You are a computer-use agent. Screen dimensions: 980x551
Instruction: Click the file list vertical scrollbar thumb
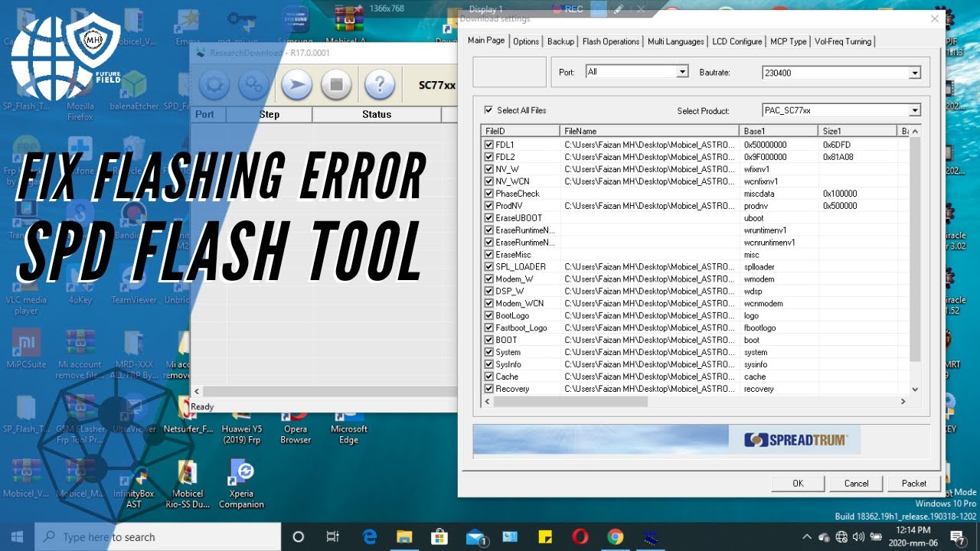coord(914,249)
